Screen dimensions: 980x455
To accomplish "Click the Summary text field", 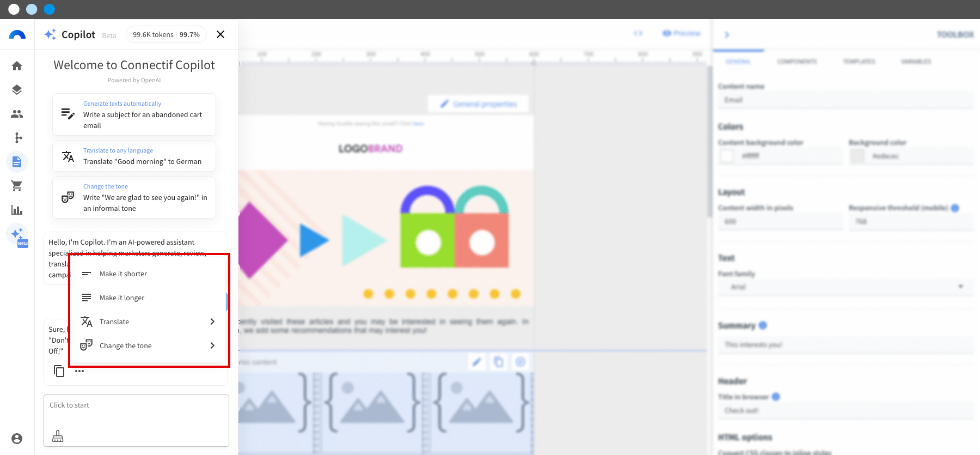I will coord(846,344).
